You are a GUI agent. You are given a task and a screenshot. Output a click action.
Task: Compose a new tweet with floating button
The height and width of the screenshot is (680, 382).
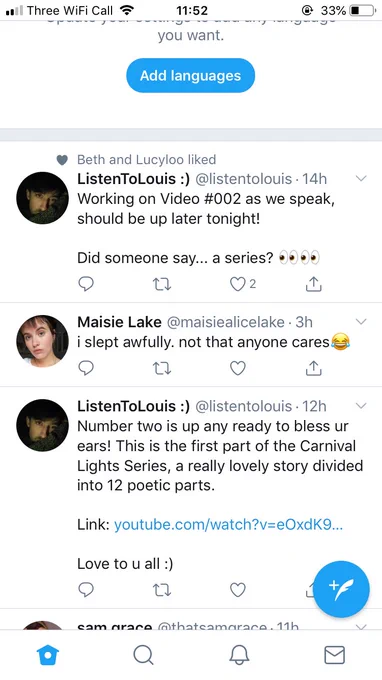pos(341,589)
